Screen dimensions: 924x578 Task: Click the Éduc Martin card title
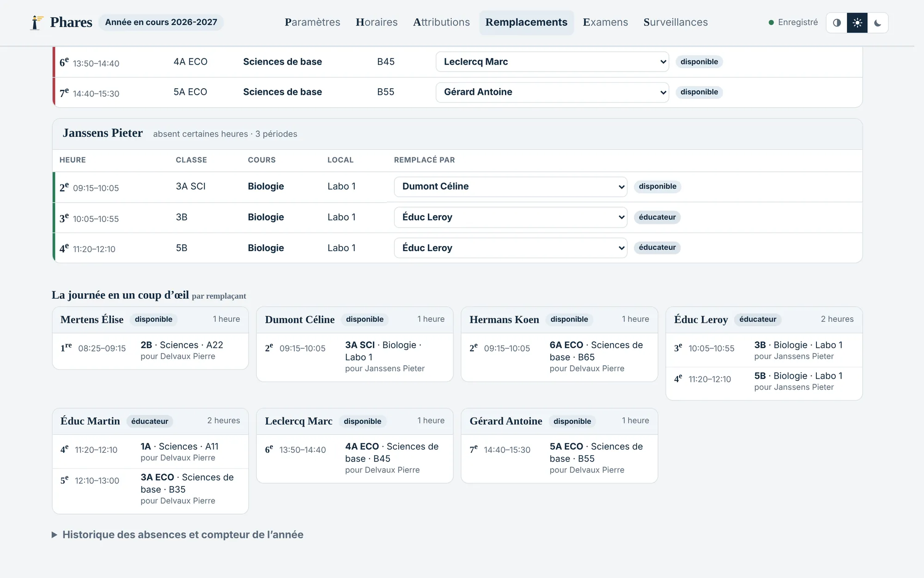[90, 421]
